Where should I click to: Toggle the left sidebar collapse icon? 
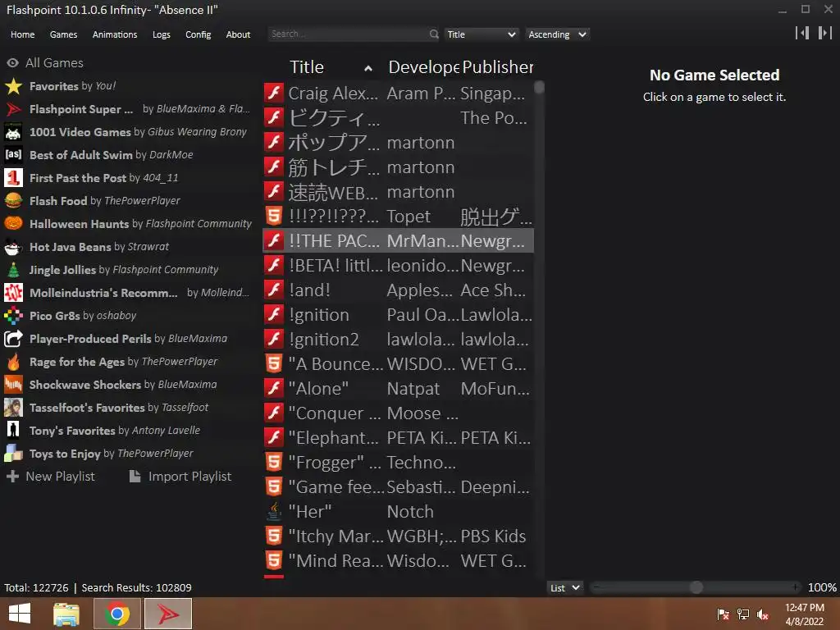pos(802,33)
